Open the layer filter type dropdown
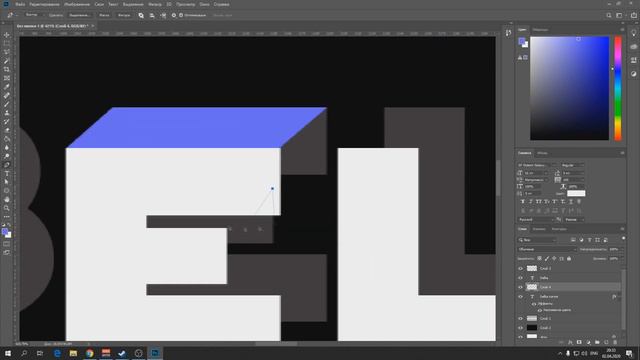640x360 pixels. (x=537, y=240)
